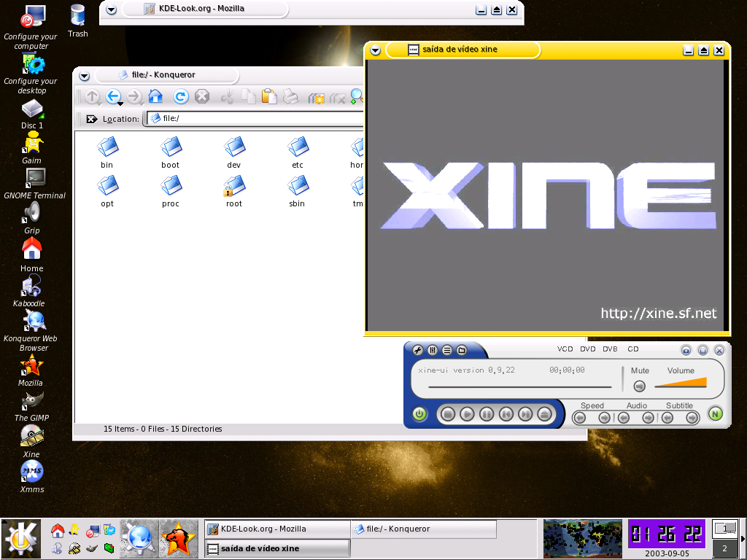Open the xine media browser folder icon
Image resolution: width=747 pixels, height=560 pixels.
[x=462, y=351]
